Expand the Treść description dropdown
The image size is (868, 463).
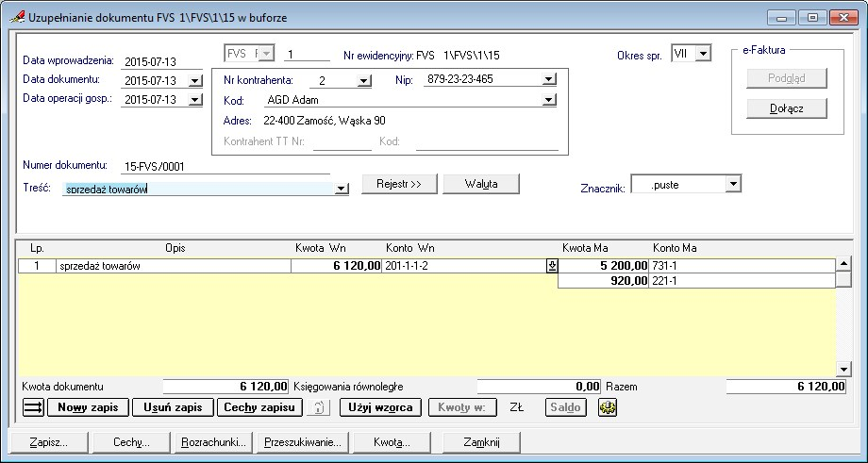click(x=342, y=190)
